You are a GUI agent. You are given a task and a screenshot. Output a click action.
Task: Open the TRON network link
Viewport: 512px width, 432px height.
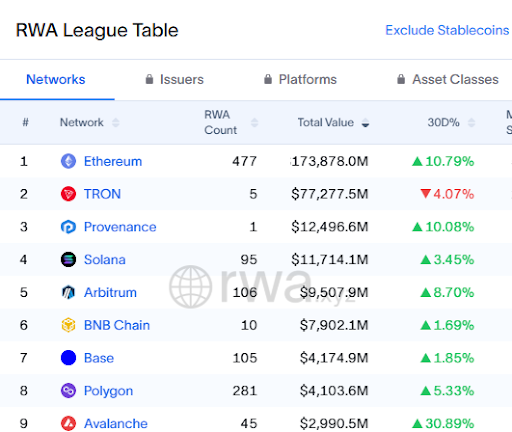tap(102, 194)
